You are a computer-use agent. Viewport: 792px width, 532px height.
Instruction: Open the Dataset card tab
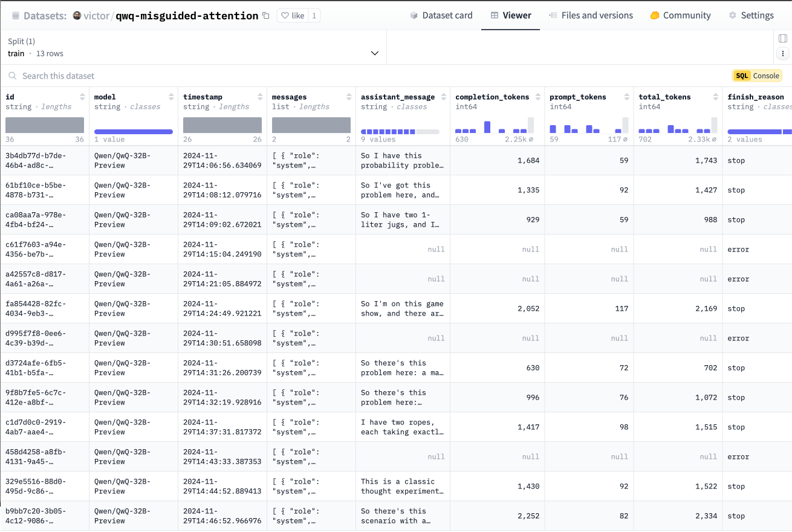(x=441, y=16)
